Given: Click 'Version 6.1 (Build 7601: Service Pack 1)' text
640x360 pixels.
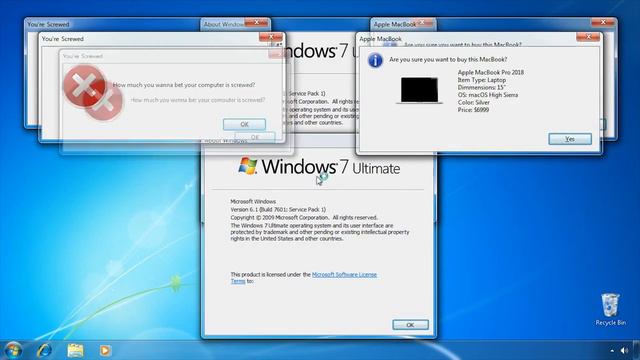Looking at the screenshot, I should tap(278, 209).
